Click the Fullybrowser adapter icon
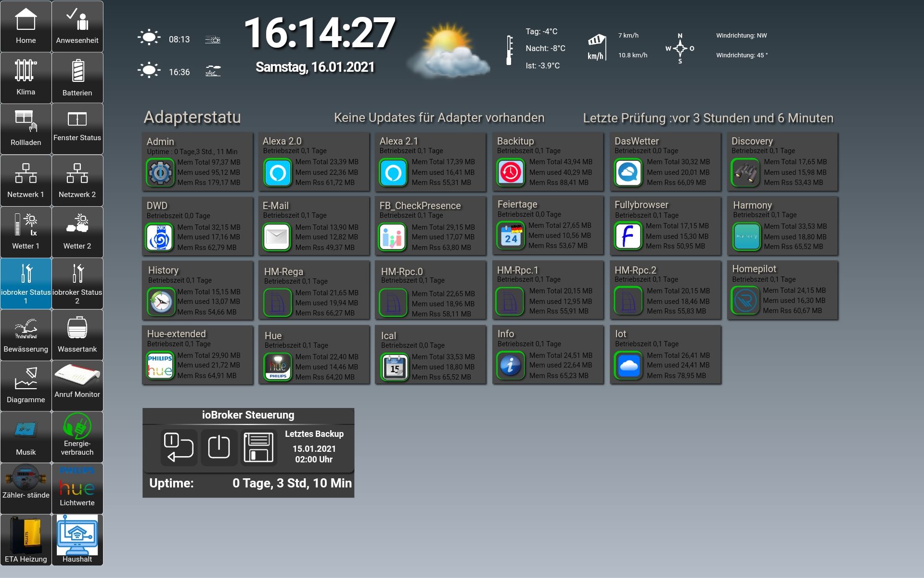The width and height of the screenshot is (924, 578). coord(628,236)
